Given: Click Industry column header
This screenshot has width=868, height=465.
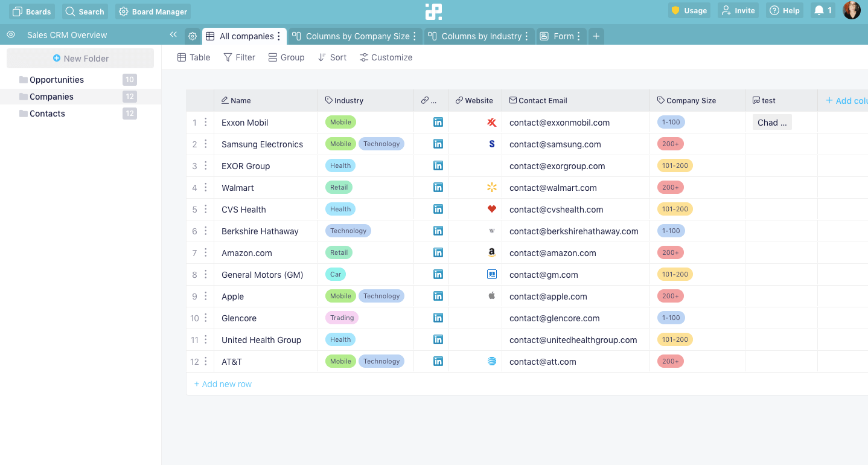Looking at the screenshot, I should pyautogui.click(x=366, y=101).
